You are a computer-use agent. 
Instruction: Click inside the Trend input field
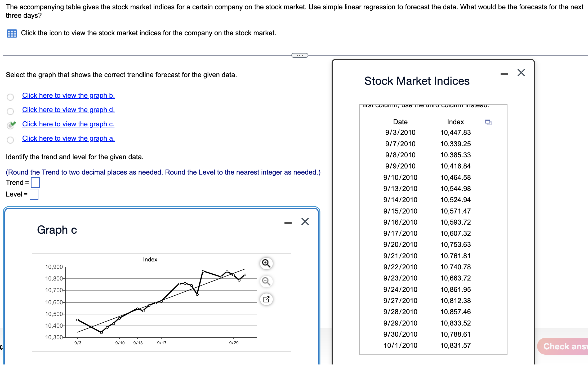[35, 182]
